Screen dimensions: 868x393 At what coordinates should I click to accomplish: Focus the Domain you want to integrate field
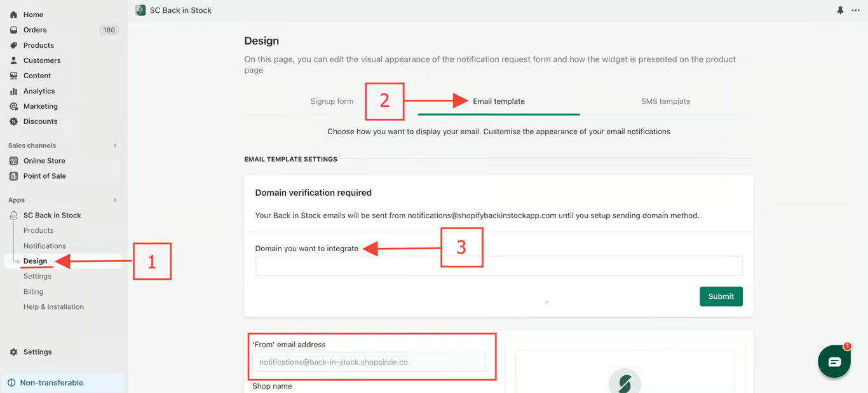click(x=499, y=266)
